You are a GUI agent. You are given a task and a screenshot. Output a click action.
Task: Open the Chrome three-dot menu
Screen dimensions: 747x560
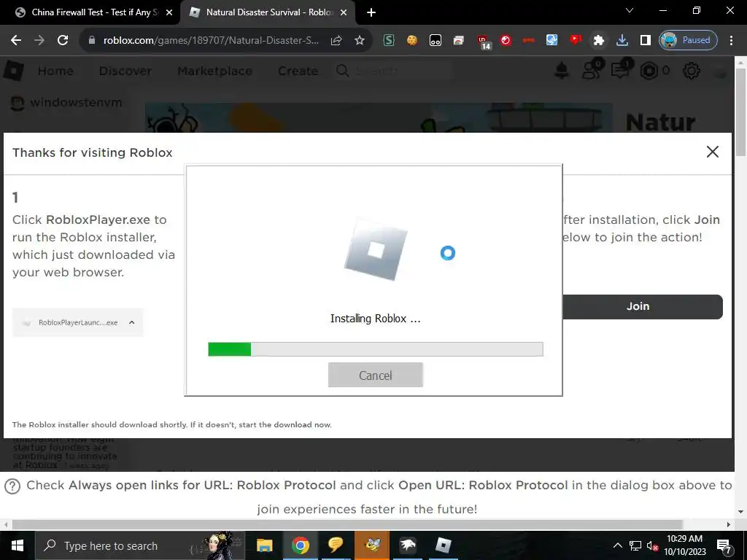point(731,41)
